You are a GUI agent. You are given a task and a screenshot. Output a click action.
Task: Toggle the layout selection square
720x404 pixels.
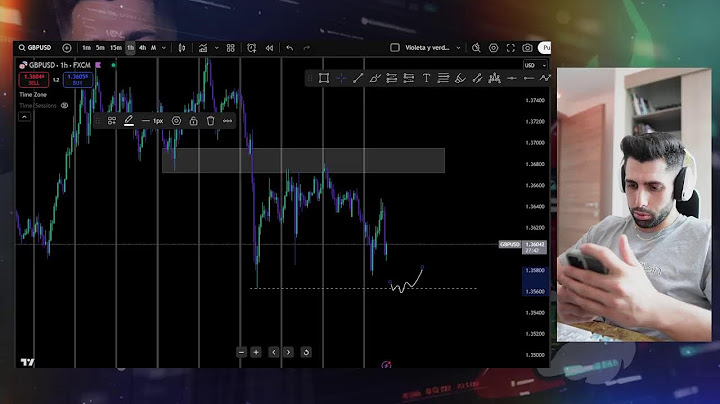pyautogui.click(x=394, y=48)
